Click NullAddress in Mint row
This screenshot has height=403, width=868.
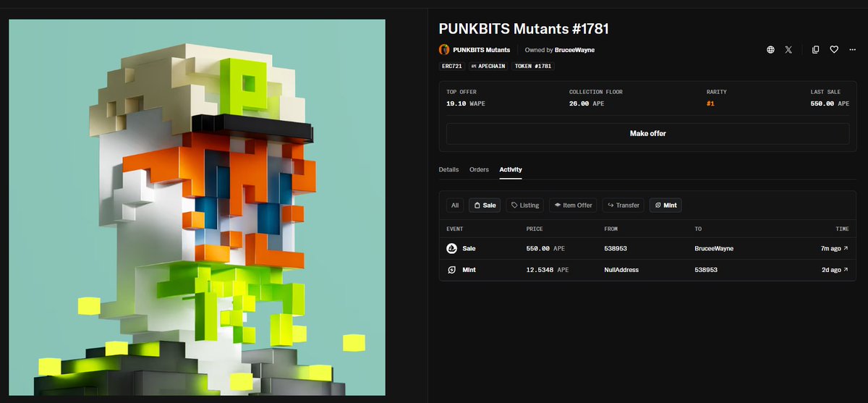621,270
